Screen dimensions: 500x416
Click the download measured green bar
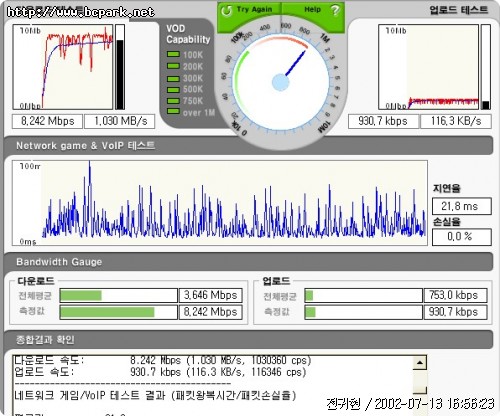(107, 312)
